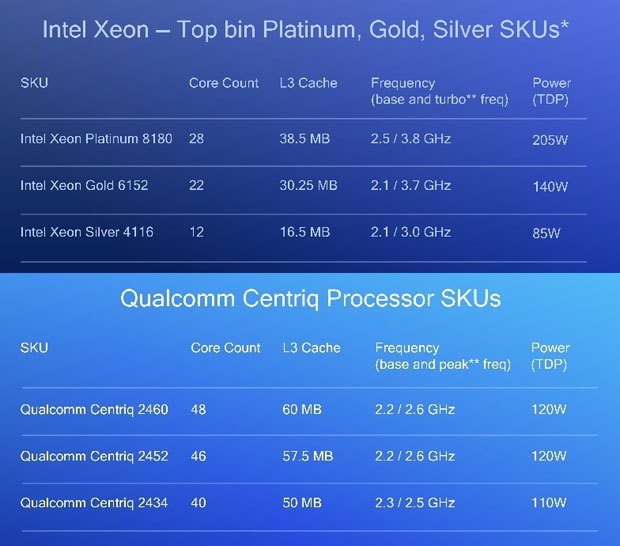Select the Qualcomm Centriq 2452 row label
Image resolution: width=620 pixels, height=546 pixels.
(94, 456)
